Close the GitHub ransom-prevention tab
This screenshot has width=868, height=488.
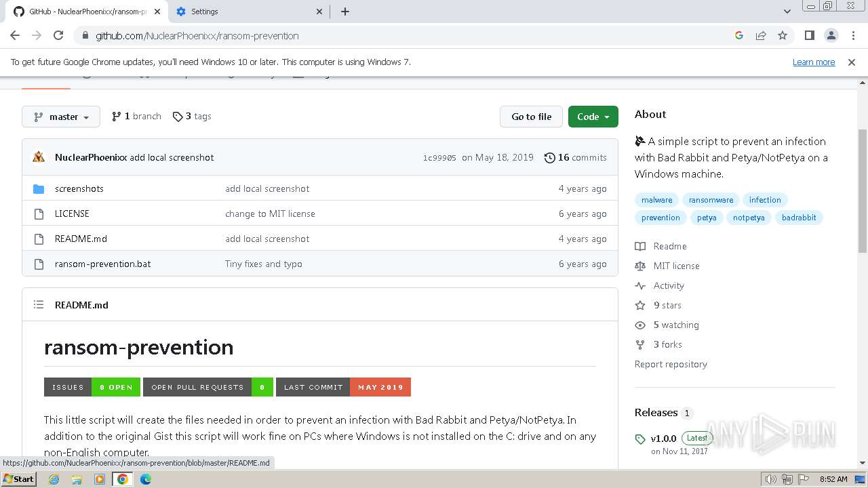pos(158,12)
